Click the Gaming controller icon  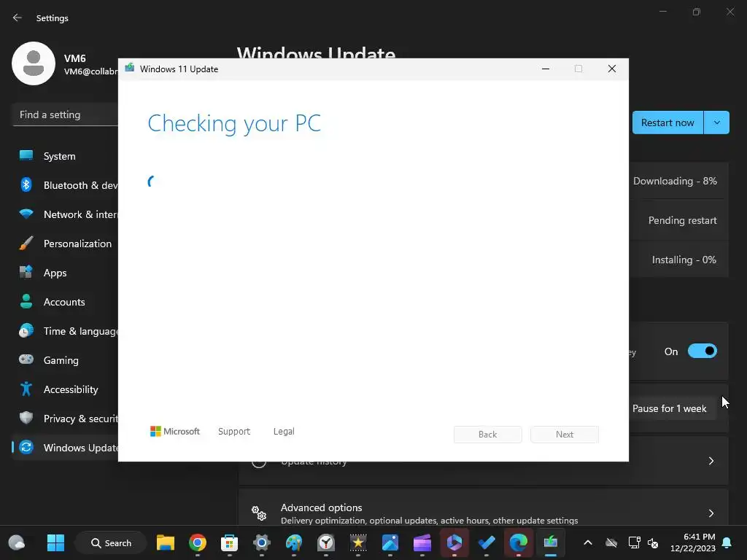coord(26,359)
